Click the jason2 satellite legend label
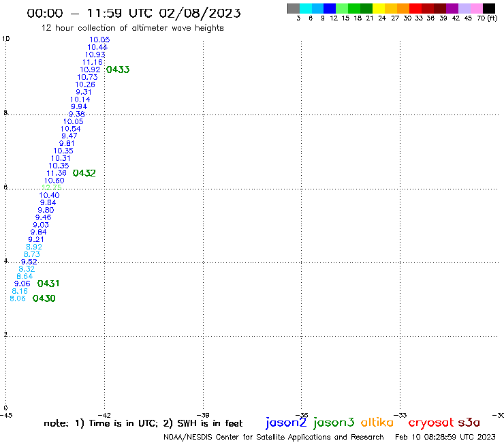The image size is (504, 443). click(286, 423)
